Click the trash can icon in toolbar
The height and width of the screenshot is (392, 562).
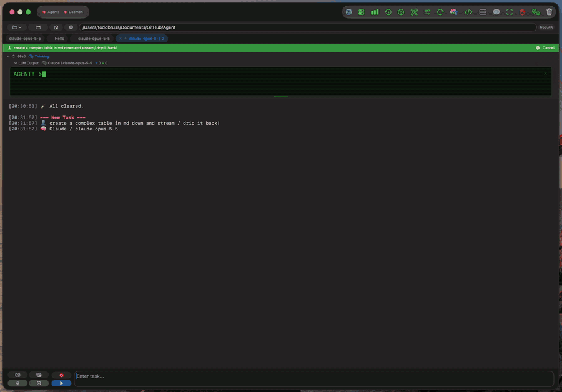(549, 12)
